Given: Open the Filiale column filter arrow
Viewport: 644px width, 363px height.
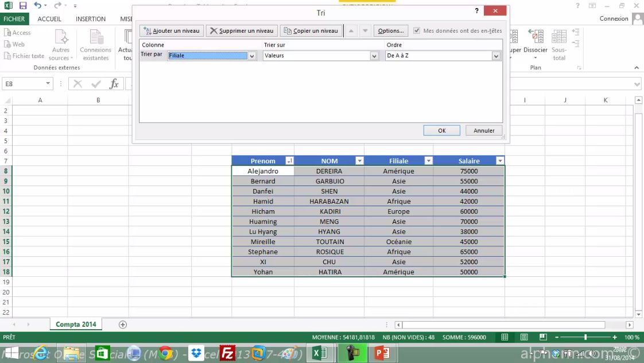Looking at the screenshot, I should click(x=428, y=161).
